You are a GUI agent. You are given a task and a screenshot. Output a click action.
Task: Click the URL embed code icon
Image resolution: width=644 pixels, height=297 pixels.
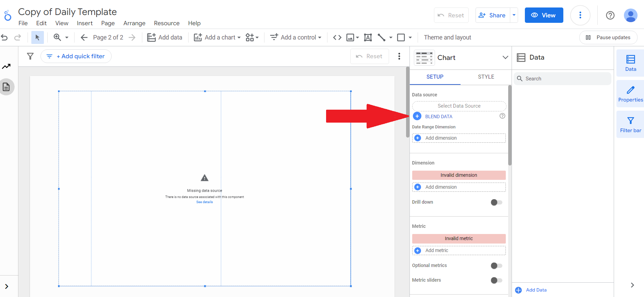tap(337, 37)
